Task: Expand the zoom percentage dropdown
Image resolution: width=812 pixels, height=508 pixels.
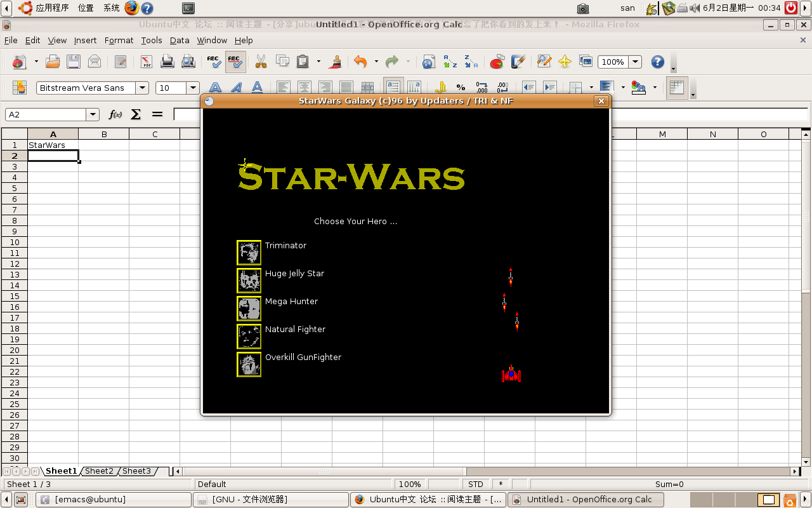Action: tap(635, 62)
